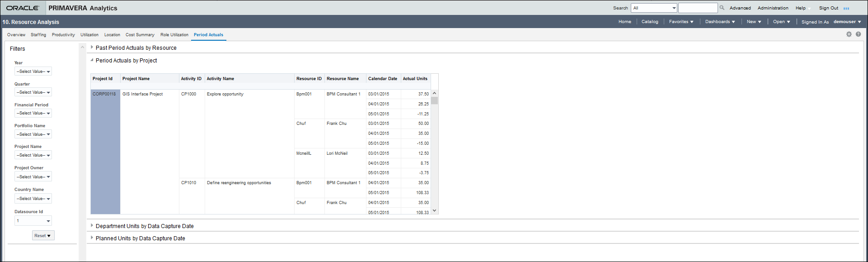
Task: Open the Administration link
Action: pyautogui.click(x=773, y=8)
